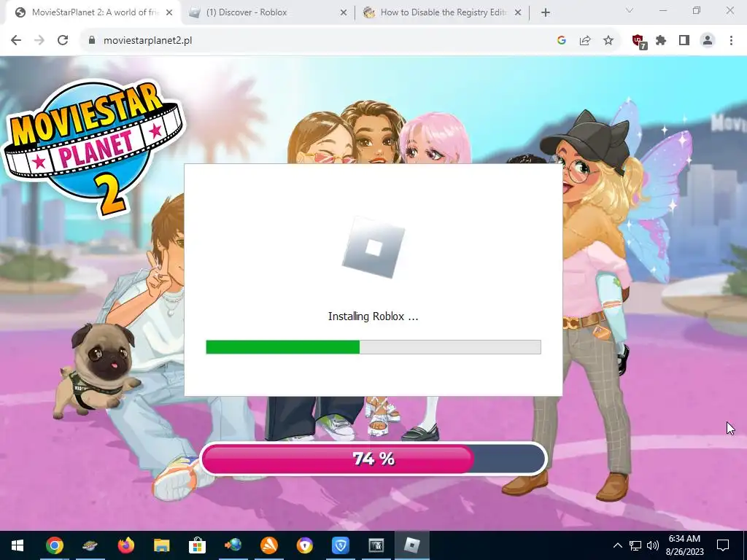
Task: Open the Chrome three-dot menu
Action: (731, 41)
